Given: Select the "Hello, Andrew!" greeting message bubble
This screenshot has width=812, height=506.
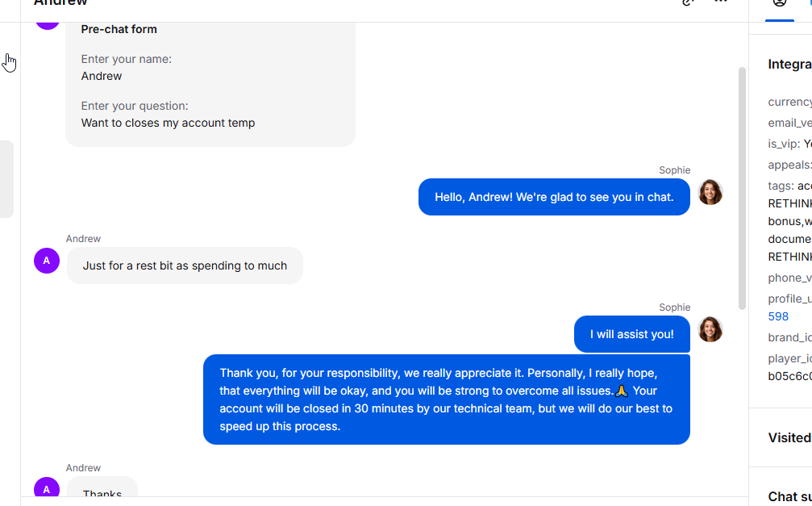Looking at the screenshot, I should 554,197.
